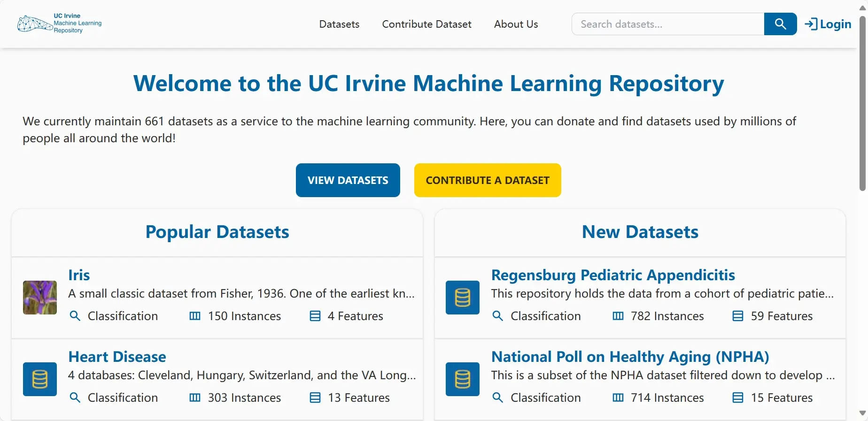The width and height of the screenshot is (868, 421).
Task: Click the '15 Features' text
Action: (782, 398)
